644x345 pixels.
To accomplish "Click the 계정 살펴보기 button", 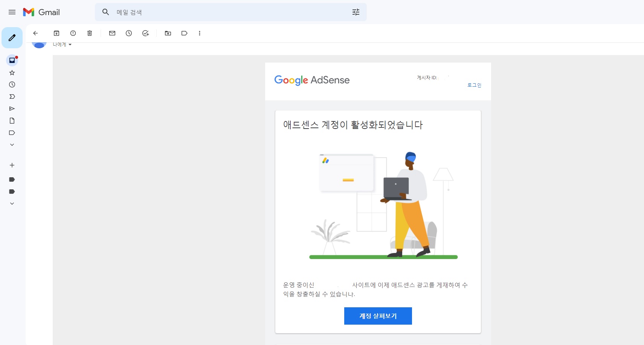I will 378,316.
